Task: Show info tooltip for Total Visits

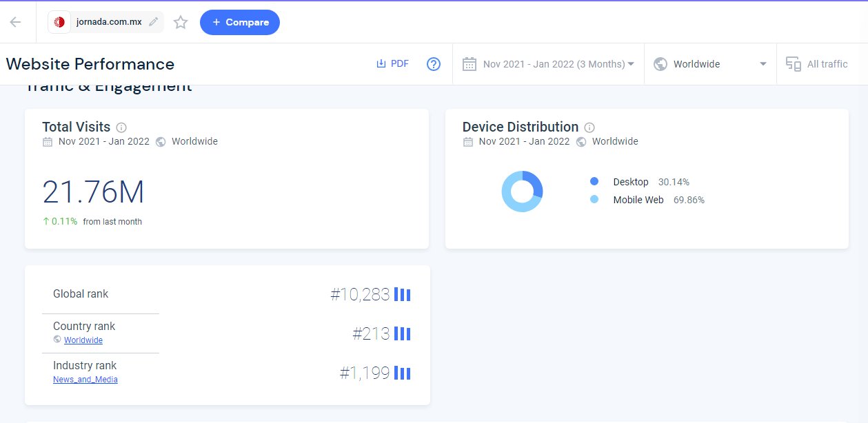Action: 121,127
